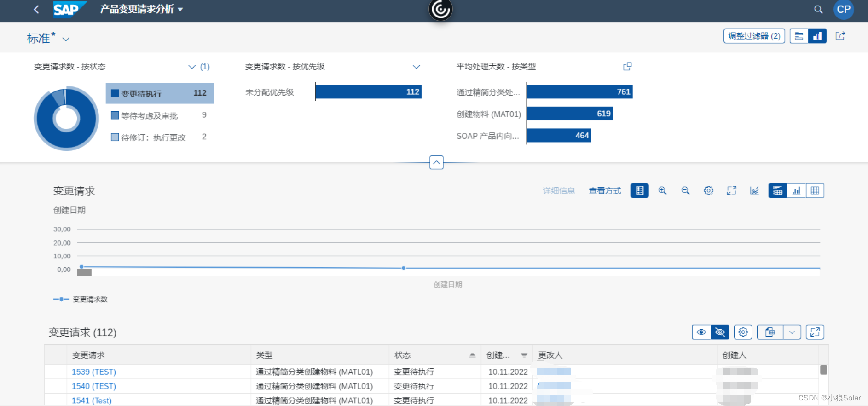The width and height of the screenshot is (868, 406).
Task: Go back with the header back arrow
Action: 36,9
